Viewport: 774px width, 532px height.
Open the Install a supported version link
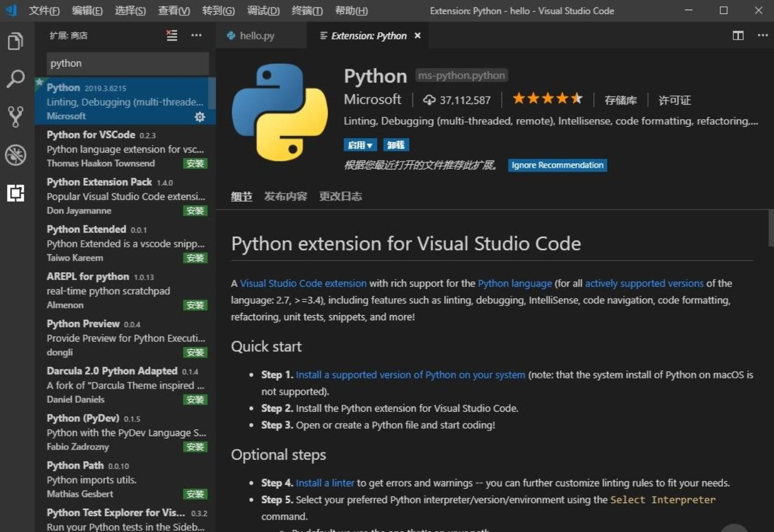[x=411, y=374]
